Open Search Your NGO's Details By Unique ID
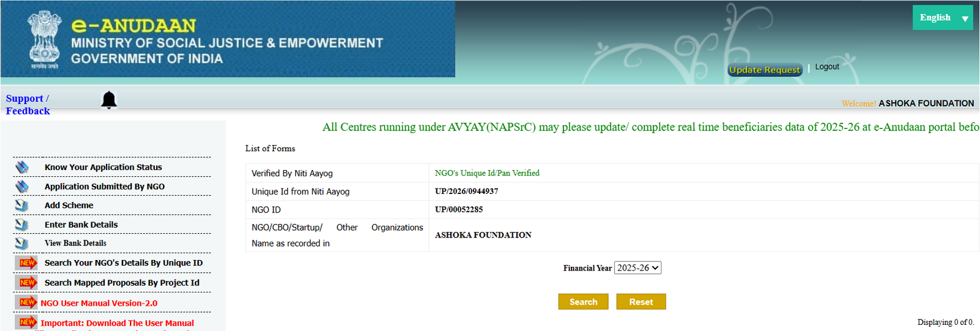 coord(124,263)
